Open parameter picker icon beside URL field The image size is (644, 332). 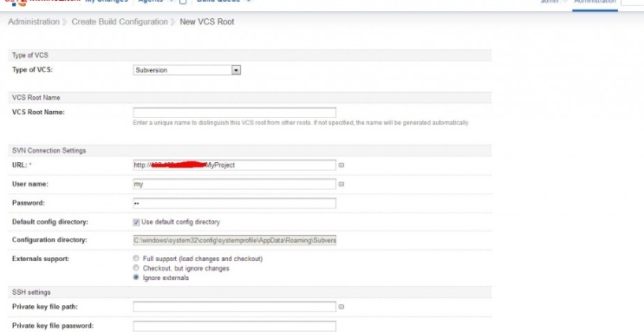coord(342,166)
